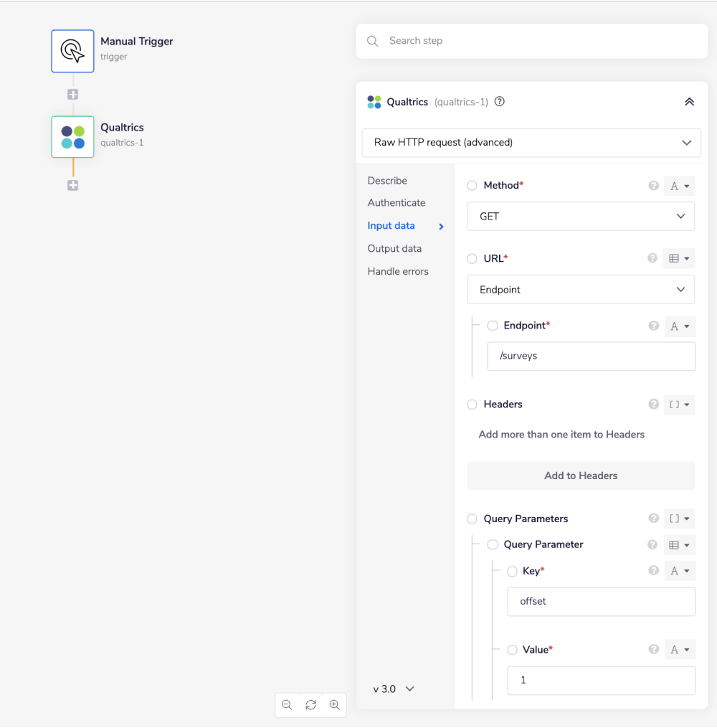Open the Output data section
The image size is (717, 728).
point(394,249)
